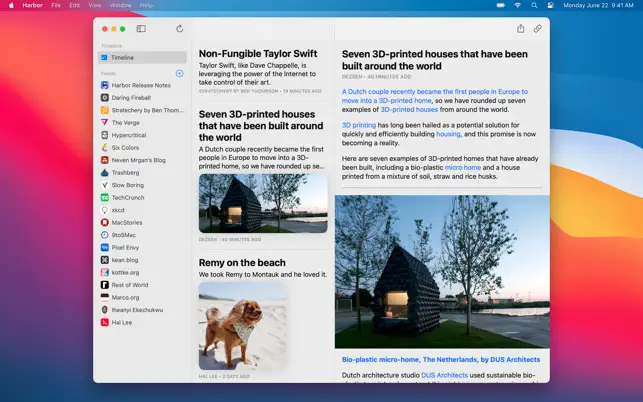Follow the 'A Dutch couple recently became' link
This screenshot has width=643, height=402.
(x=435, y=96)
